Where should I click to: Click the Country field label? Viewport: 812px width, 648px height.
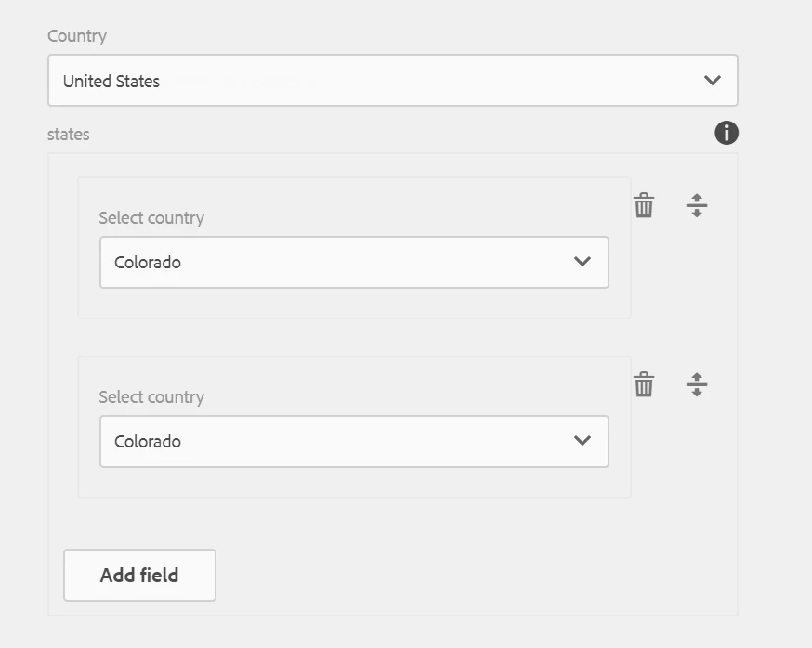[x=77, y=35]
